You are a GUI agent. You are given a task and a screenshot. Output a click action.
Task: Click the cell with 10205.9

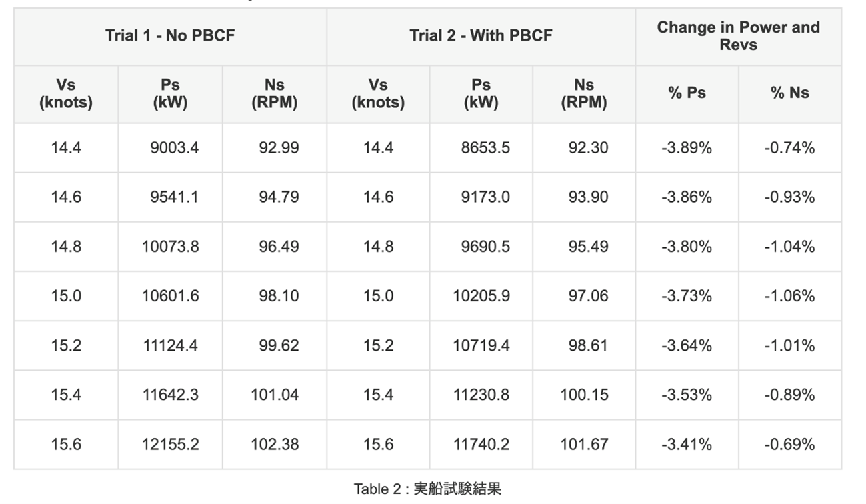(481, 296)
